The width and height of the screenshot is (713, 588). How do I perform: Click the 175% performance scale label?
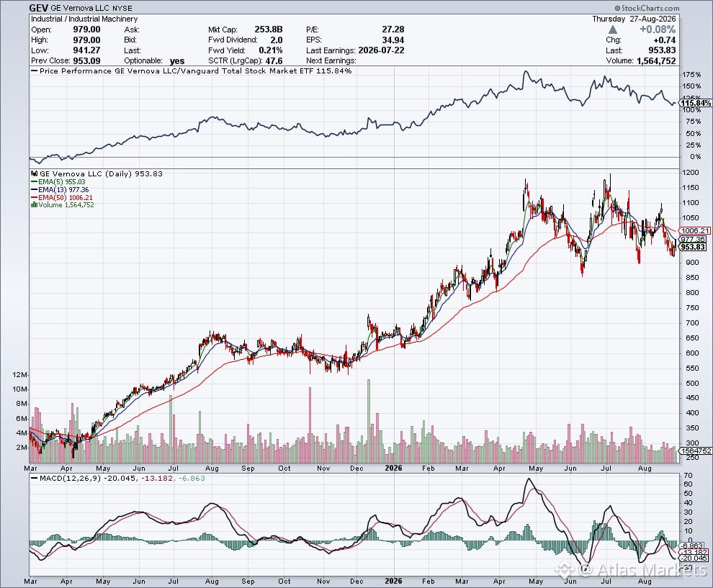(691, 75)
